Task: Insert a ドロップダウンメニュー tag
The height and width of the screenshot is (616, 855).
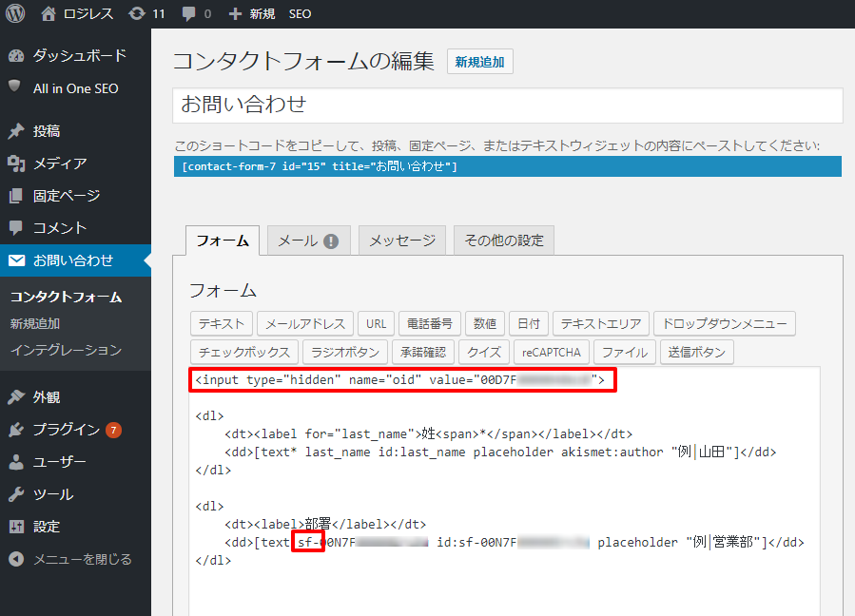Action: 724,323
